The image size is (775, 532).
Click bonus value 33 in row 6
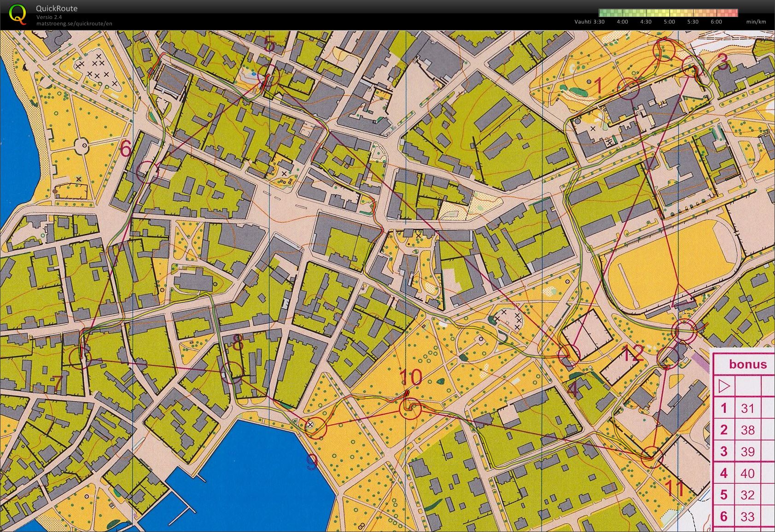[x=747, y=516]
